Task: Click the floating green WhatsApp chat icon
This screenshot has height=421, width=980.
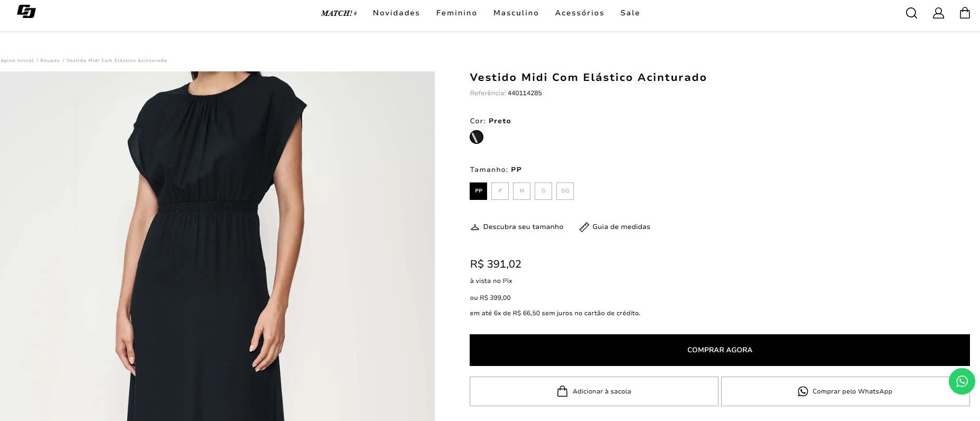Action: coord(962,381)
